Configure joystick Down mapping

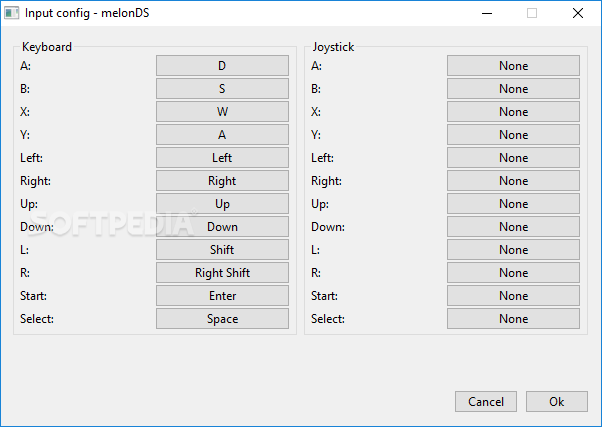pos(513,227)
